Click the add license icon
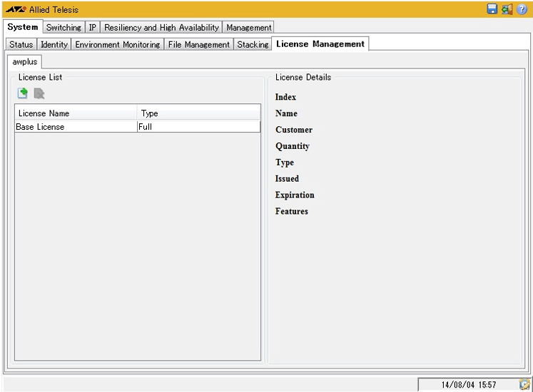This screenshot has height=392, width=533. (23, 93)
